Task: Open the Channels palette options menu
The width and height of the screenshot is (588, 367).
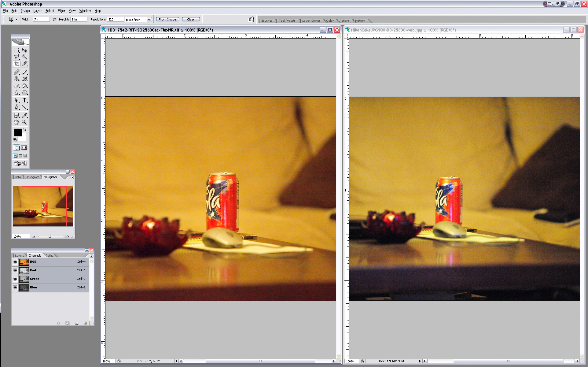Action: (x=91, y=256)
